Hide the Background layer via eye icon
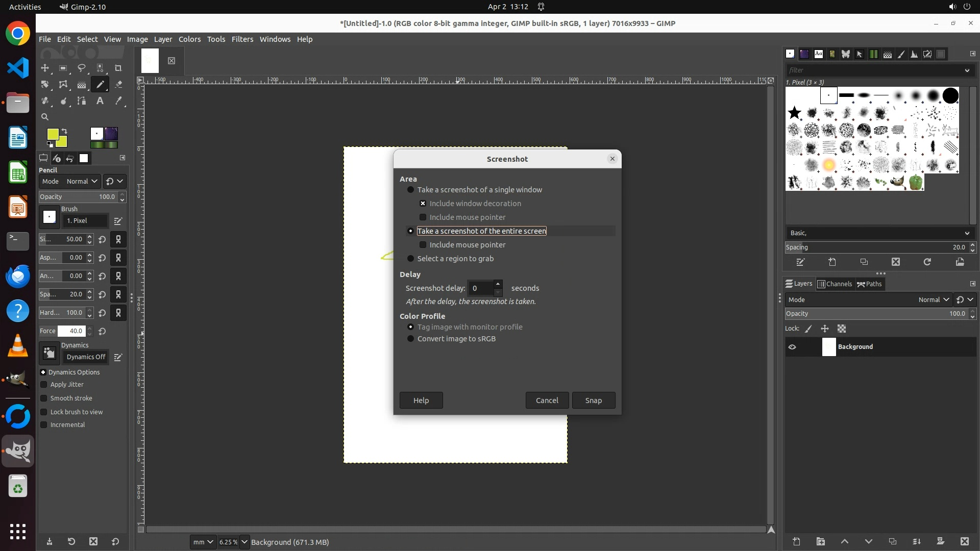The height and width of the screenshot is (551, 980). [x=792, y=347]
